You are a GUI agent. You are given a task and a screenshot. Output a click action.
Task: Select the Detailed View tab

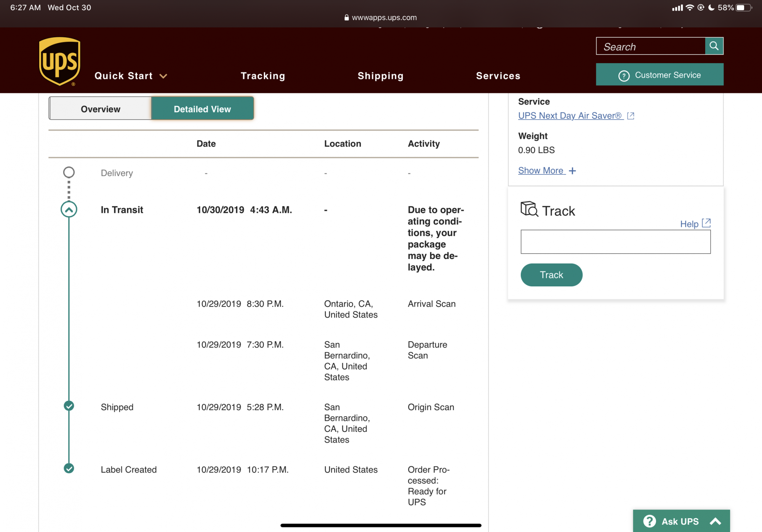pos(202,109)
